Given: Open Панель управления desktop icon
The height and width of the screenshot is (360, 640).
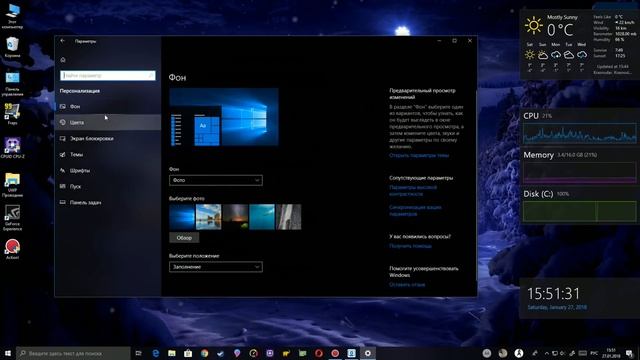Looking at the screenshot, I should click(x=12, y=84).
